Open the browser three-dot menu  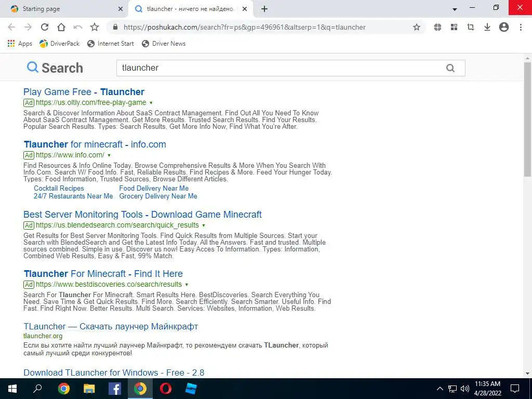point(521,27)
